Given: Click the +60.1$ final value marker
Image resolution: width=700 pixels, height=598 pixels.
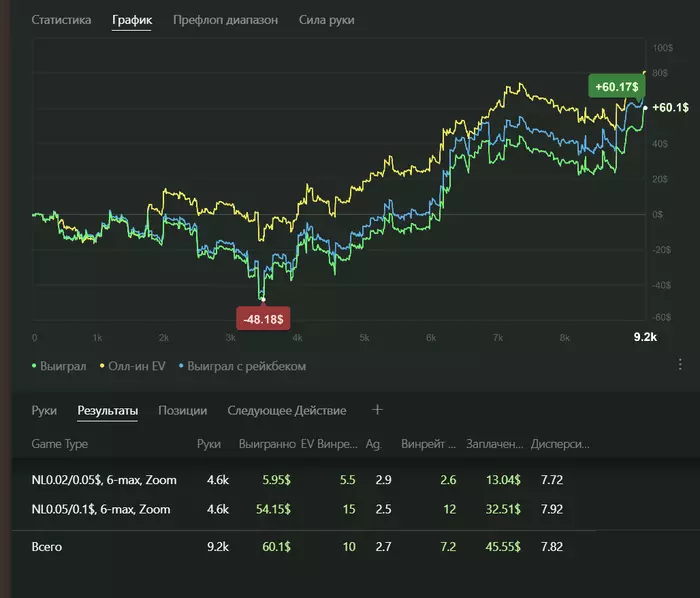Looking at the screenshot, I should (670, 108).
